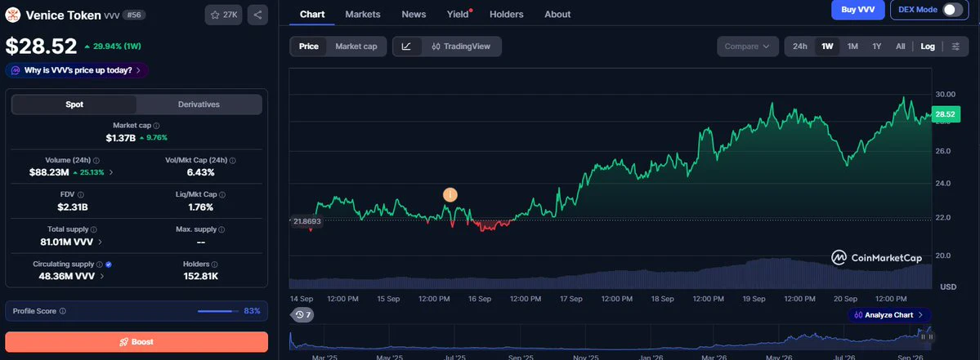Screen dimensions: 980x360
Task: Click $88.23M volume value
Action: point(49,172)
